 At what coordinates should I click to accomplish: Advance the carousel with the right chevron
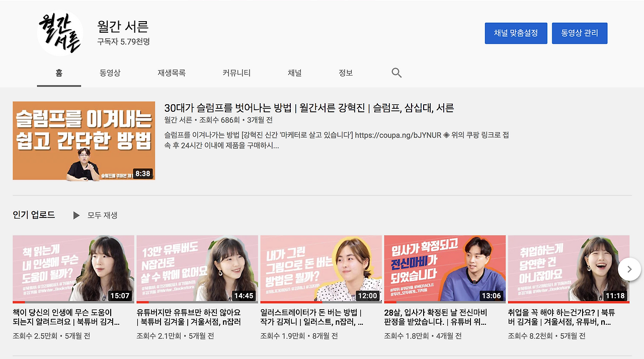point(629,269)
